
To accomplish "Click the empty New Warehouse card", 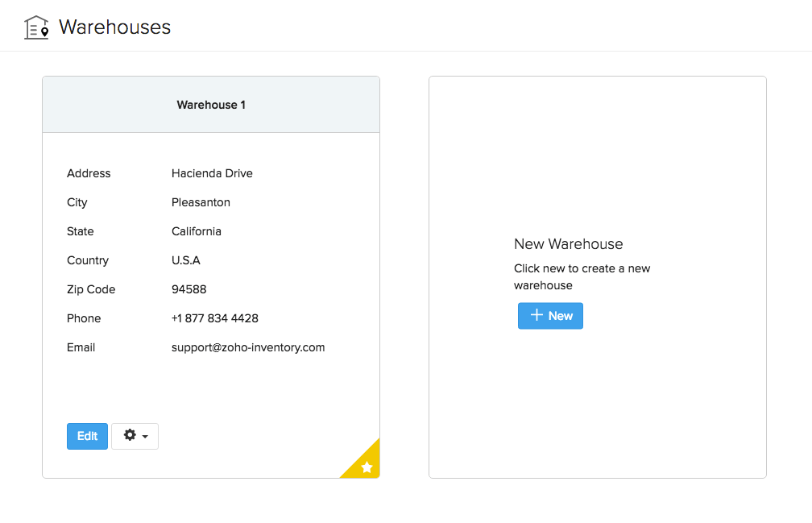I will 597,145.
